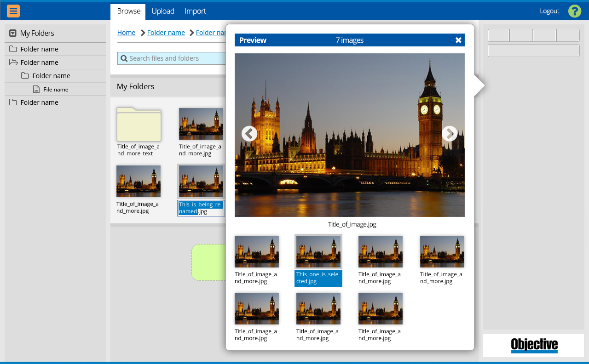The width and height of the screenshot is (589, 364).
Task: Click the open folder icon in sidebar
Action: (13, 63)
